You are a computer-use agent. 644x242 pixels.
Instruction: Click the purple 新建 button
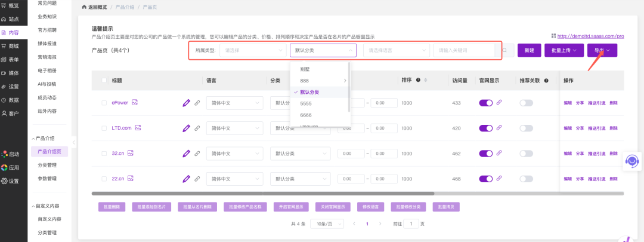529,50
